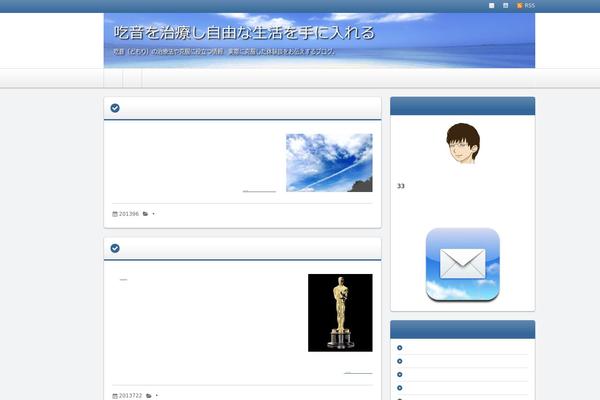Click the folder category icon after 201396

(145, 214)
